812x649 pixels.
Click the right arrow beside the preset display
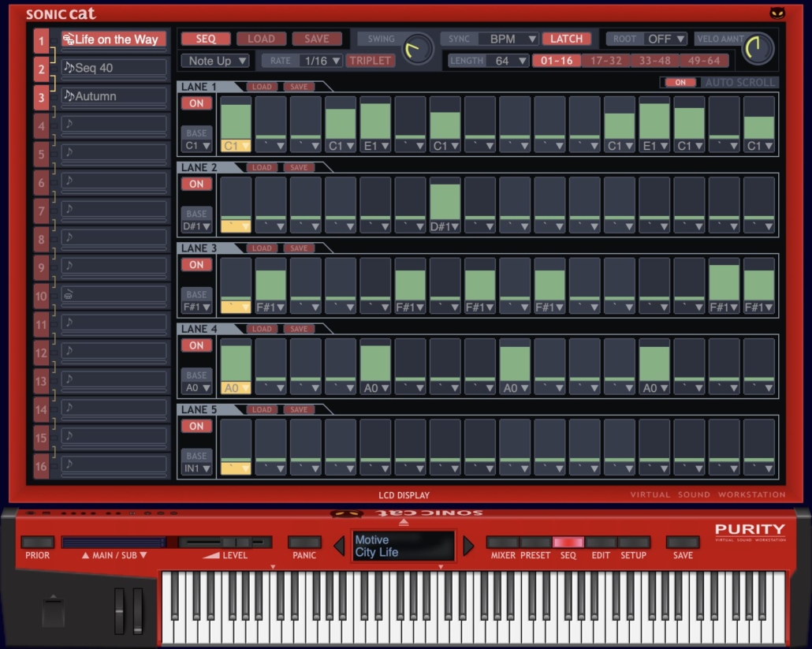tap(467, 545)
